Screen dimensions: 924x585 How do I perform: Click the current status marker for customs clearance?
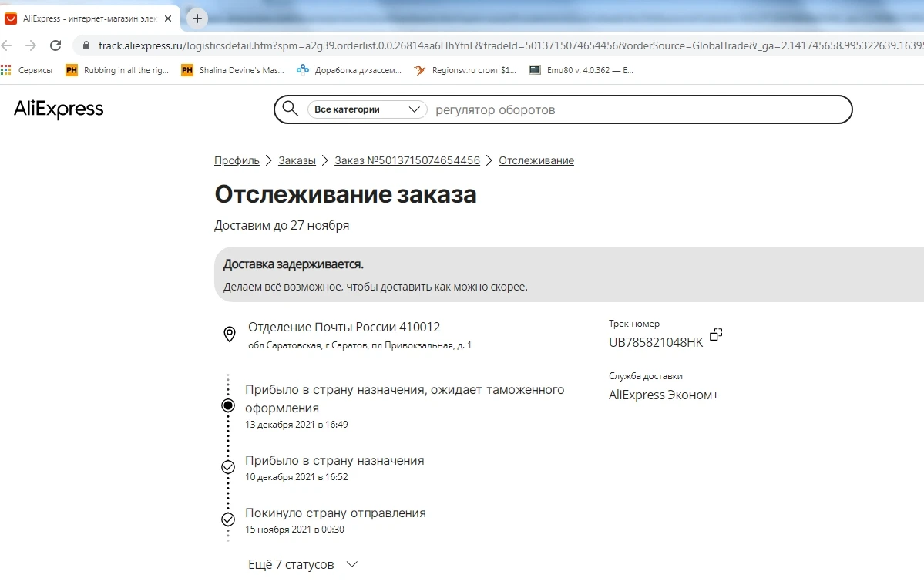(x=228, y=405)
